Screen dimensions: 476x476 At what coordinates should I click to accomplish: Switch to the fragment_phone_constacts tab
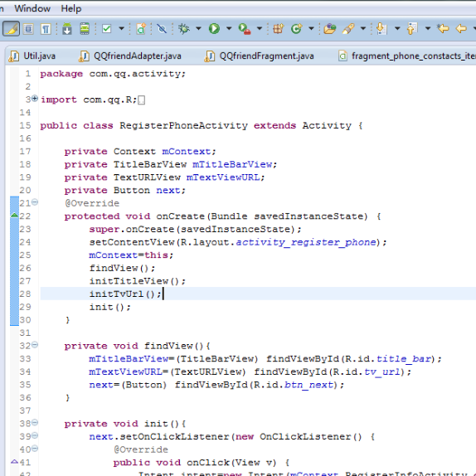pyautogui.click(x=407, y=56)
